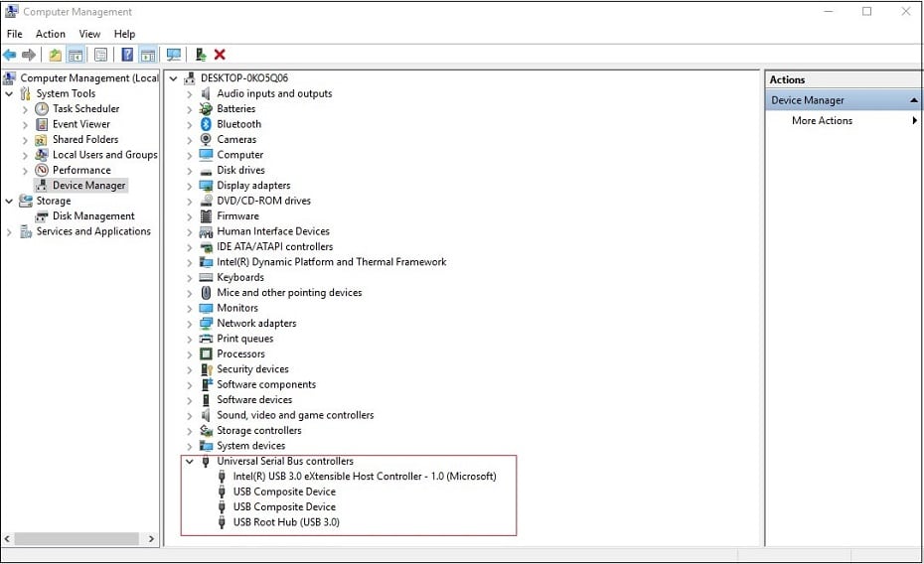Click the Event Viewer icon
The width and height of the screenshot is (924, 564).
[42, 124]
